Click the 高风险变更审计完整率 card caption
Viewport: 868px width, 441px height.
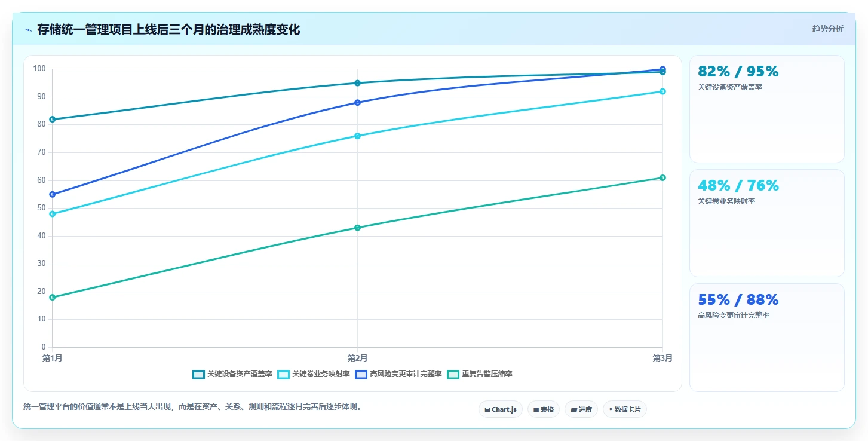point(734,315)
